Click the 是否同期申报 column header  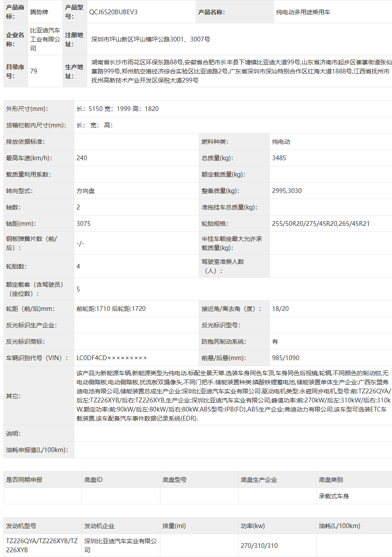pos(24,480)
